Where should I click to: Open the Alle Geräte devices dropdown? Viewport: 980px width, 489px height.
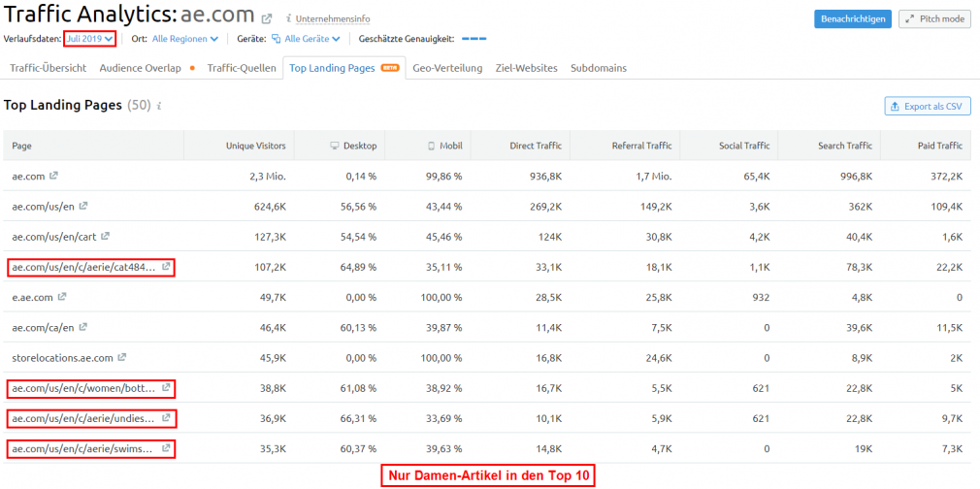pyautogui.click(x=311, y=39)
